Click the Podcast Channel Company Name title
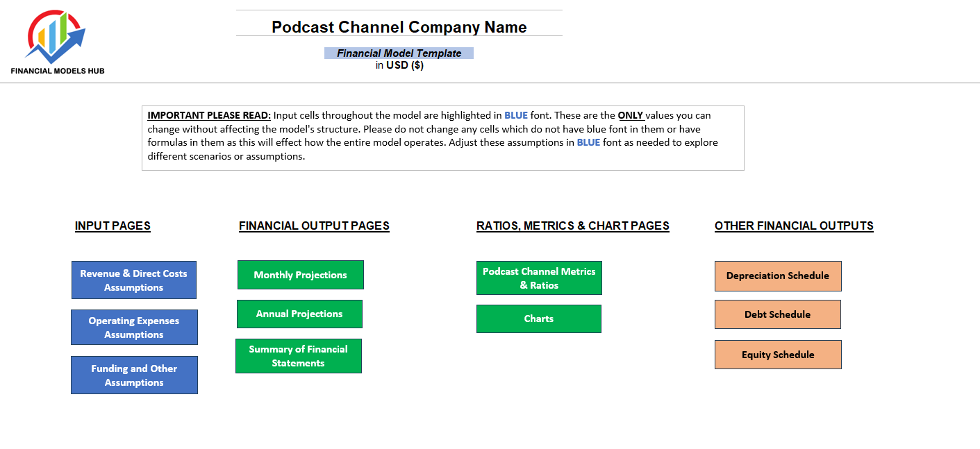Viewport: 980px width, 449px height. (x=399, y=27)
